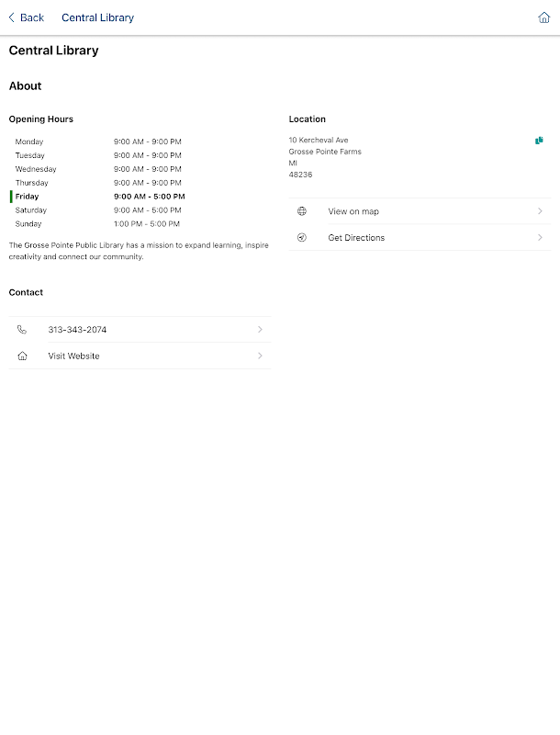
Task: Select Thursday opening hours row
Action: click(x=98, y=183)
